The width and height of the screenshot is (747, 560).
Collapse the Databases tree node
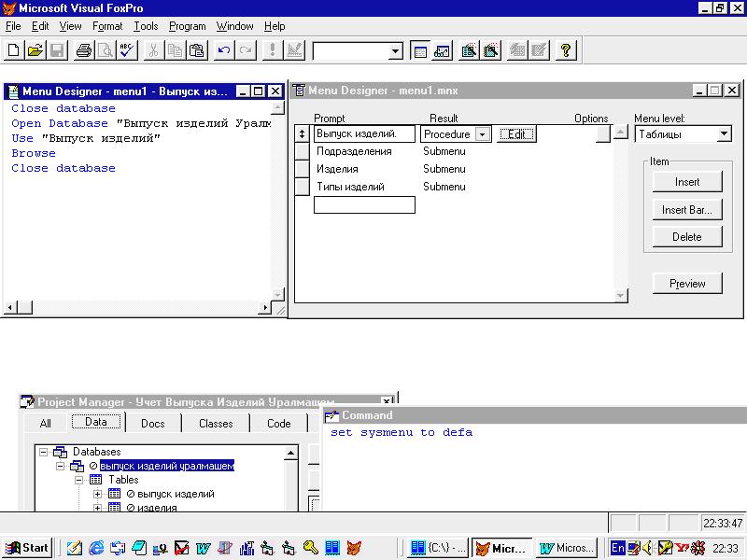pos(43,452)
